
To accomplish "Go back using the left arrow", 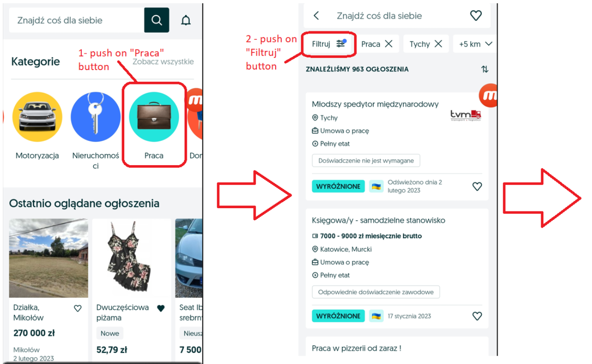I will pyautogui.click(x=316, y=15).
